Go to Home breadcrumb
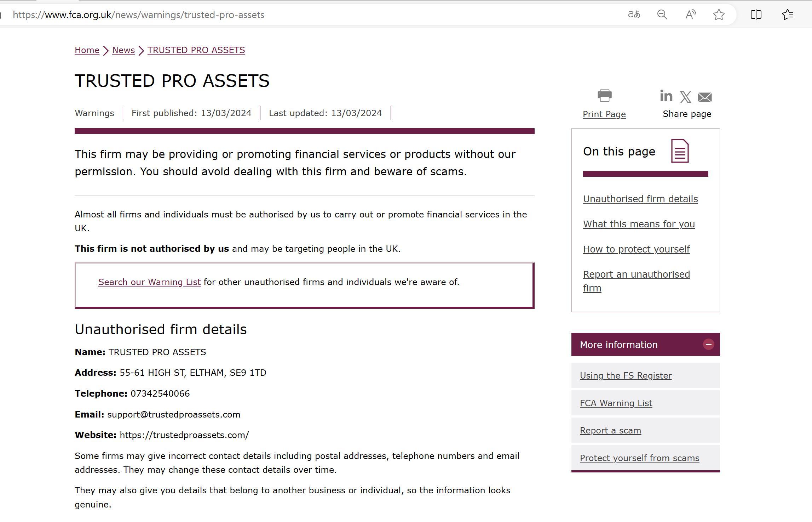The width and height of the screenshot is (812, 522). [x=87, y=50]
